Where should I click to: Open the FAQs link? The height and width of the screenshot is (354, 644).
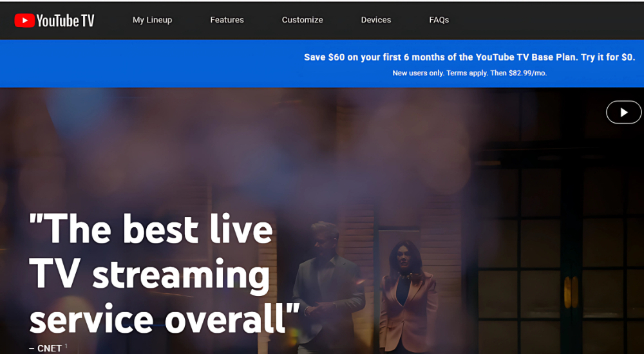(x=439, y=20)
